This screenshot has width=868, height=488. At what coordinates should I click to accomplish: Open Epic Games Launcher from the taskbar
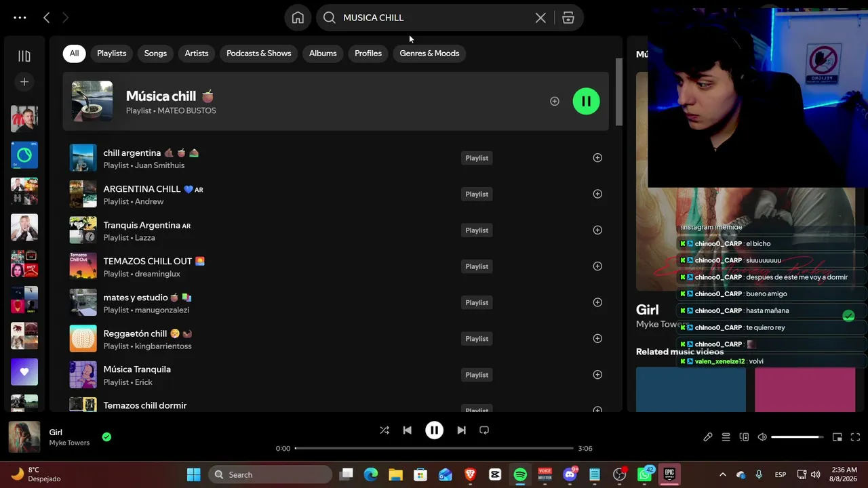(669, 474)
